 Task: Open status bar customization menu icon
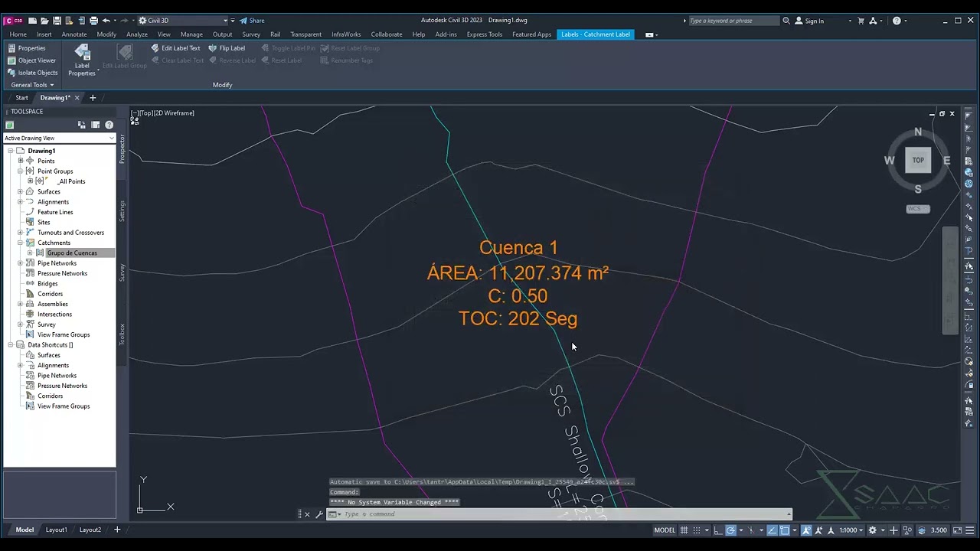click(970, 530)
